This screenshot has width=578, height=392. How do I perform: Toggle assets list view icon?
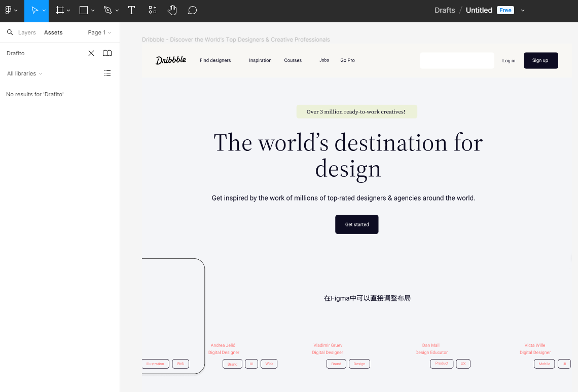(x=107, y=73)
